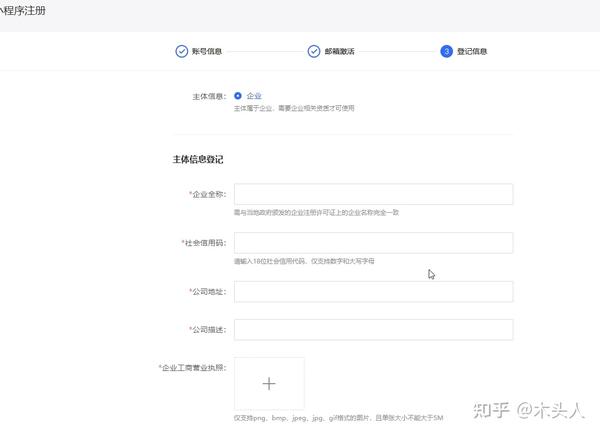Click the 登记信息 step label
The height and width of the screenshot is (435, 600).
pos(472,51)
